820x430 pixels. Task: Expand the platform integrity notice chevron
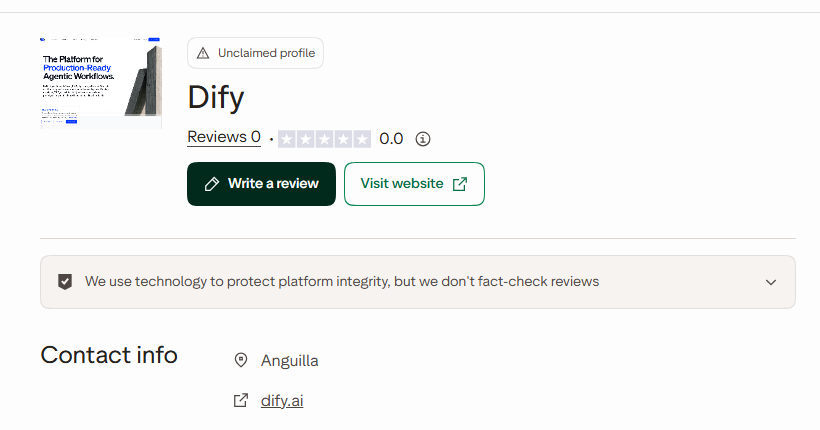coord(771,282)
